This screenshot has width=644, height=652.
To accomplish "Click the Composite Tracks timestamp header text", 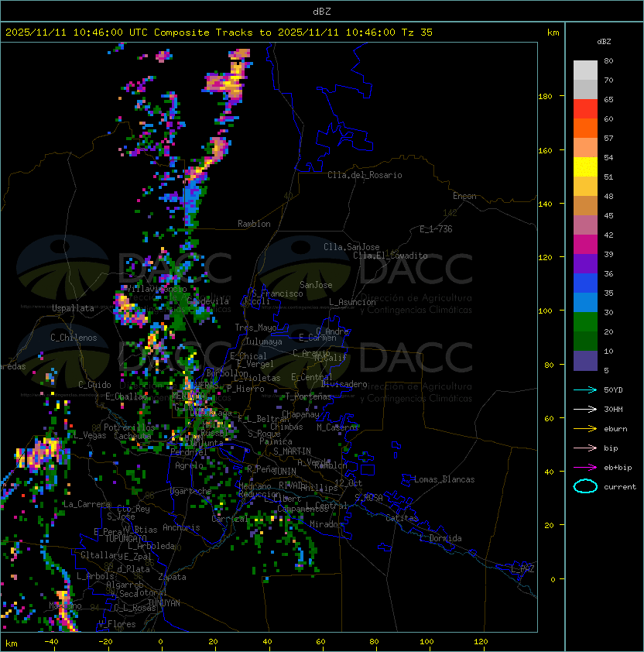I will (x=219, y=32).
